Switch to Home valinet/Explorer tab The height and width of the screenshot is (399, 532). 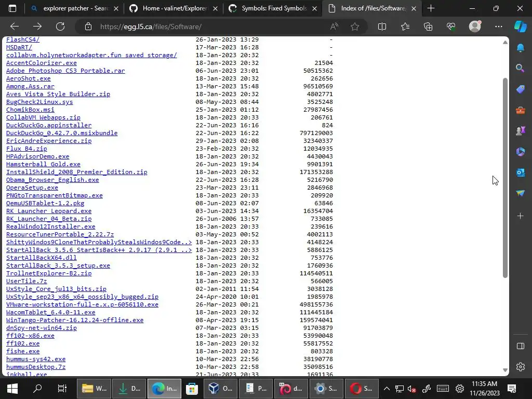(x=174, y=8)
